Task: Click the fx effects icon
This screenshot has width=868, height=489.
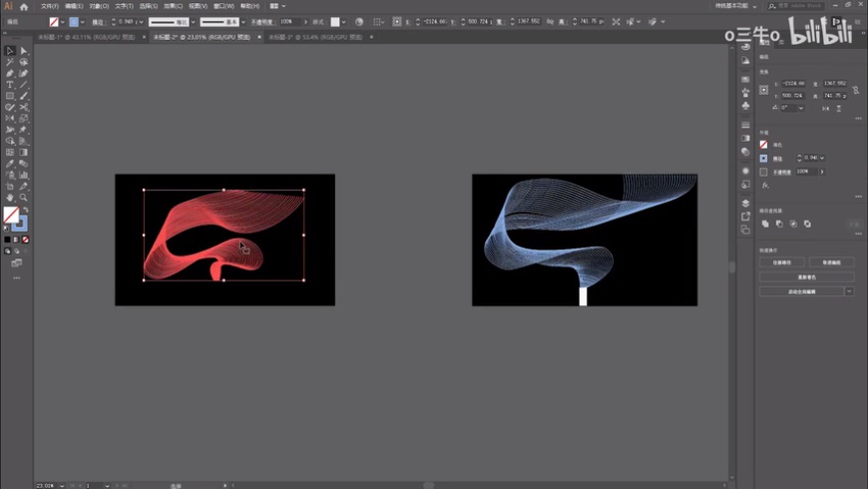Action: coord(765,186)
